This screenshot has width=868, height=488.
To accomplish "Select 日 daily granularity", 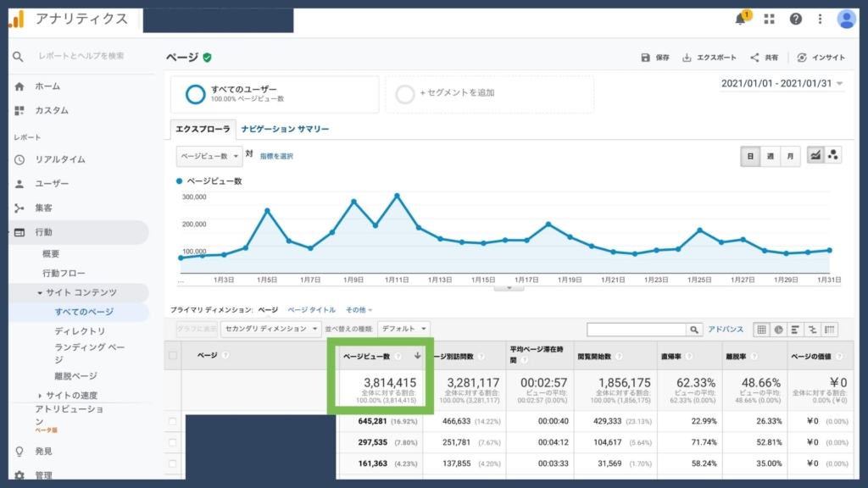I will tap(750, 156).
